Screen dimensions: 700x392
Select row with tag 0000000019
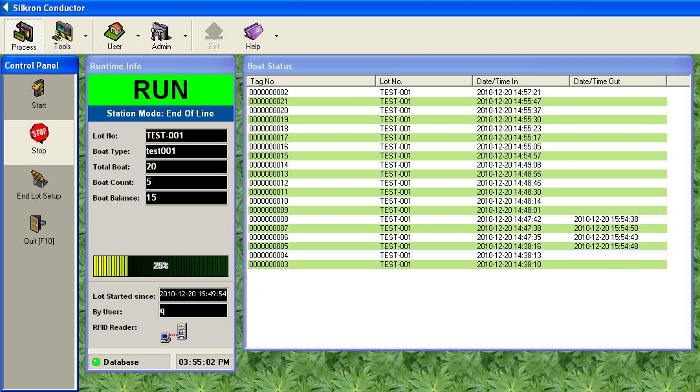coord(457,120)
